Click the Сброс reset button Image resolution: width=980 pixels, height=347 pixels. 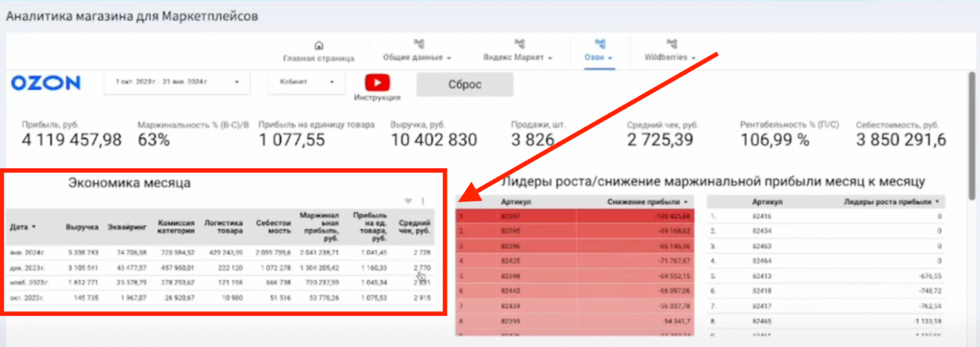point(465,84)
